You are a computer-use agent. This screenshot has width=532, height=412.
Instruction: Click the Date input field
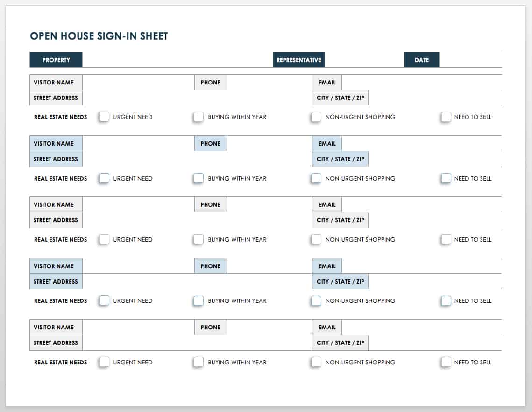pyautogui.click(x=470, y=60)
